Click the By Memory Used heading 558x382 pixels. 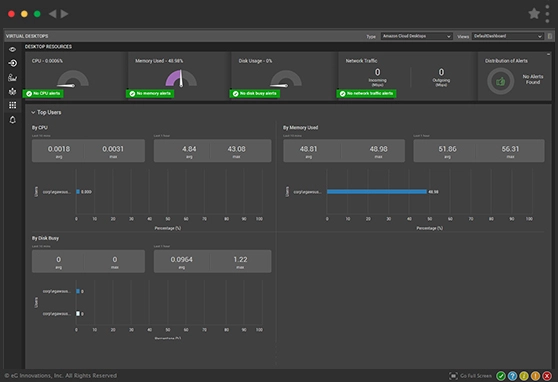click(300, 127)
